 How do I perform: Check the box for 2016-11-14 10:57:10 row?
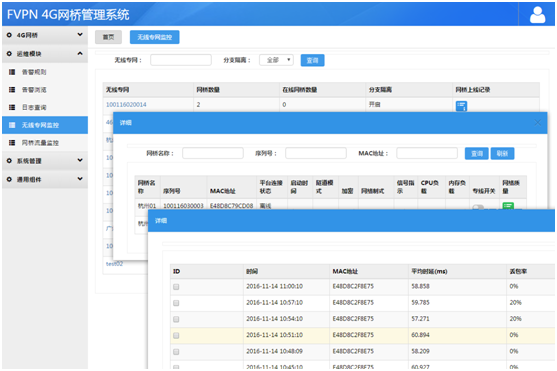176,303
